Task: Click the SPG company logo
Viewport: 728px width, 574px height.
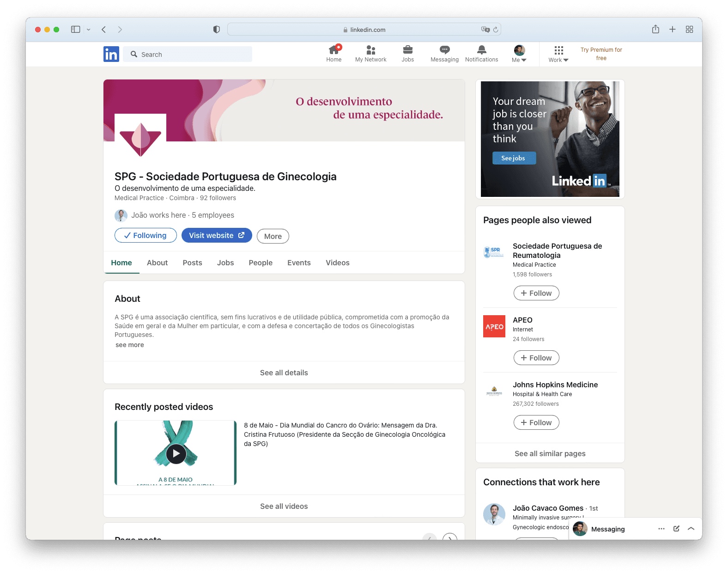Action: click(x=140, y=139)
